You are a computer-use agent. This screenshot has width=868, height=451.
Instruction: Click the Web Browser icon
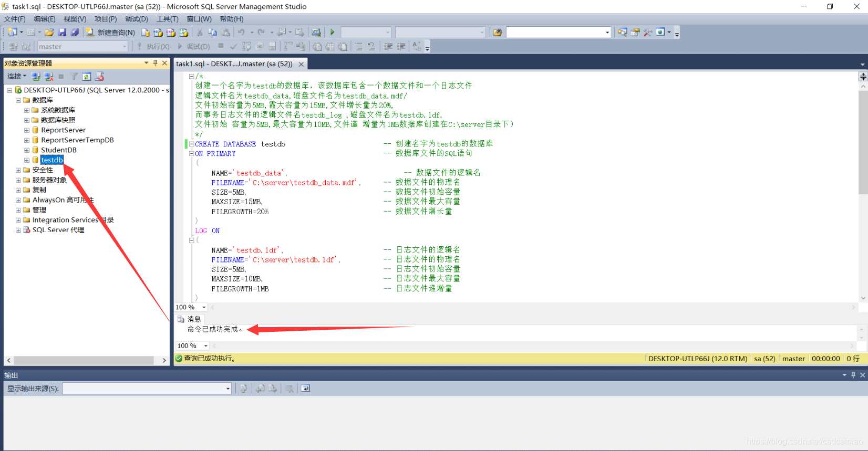click(x=660, y=32)
